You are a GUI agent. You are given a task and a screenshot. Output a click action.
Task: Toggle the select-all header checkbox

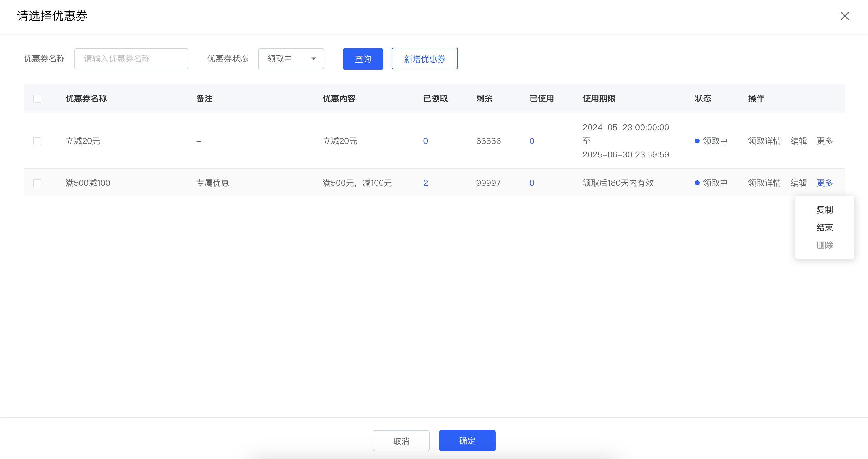click(38, 99)
